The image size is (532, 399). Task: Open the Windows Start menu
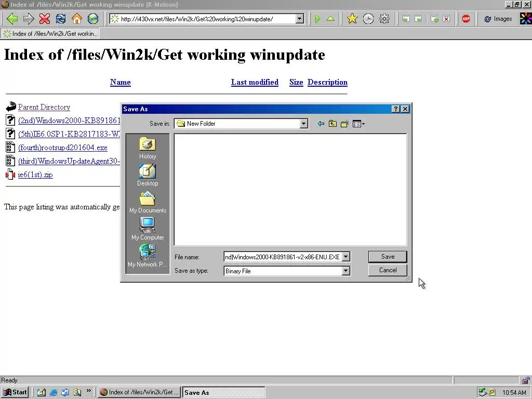pos(15,392)
